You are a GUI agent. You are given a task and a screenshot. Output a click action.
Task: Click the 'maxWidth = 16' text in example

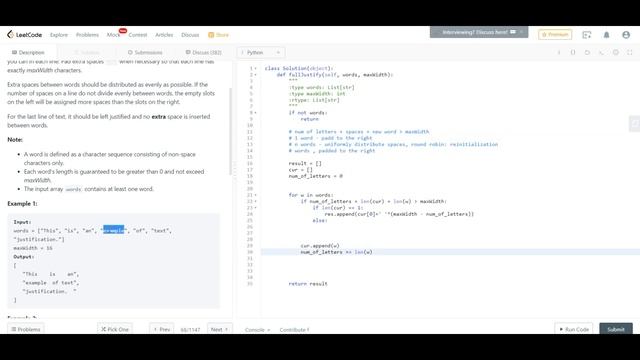coord(33,248)
